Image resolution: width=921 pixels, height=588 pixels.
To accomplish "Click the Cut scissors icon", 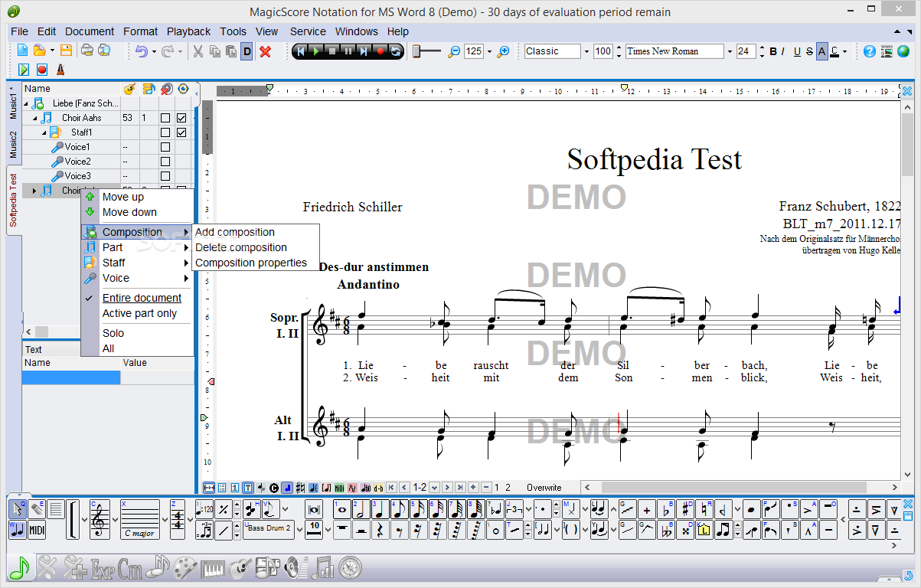I will pyautogui.click(x=198, y=51).
